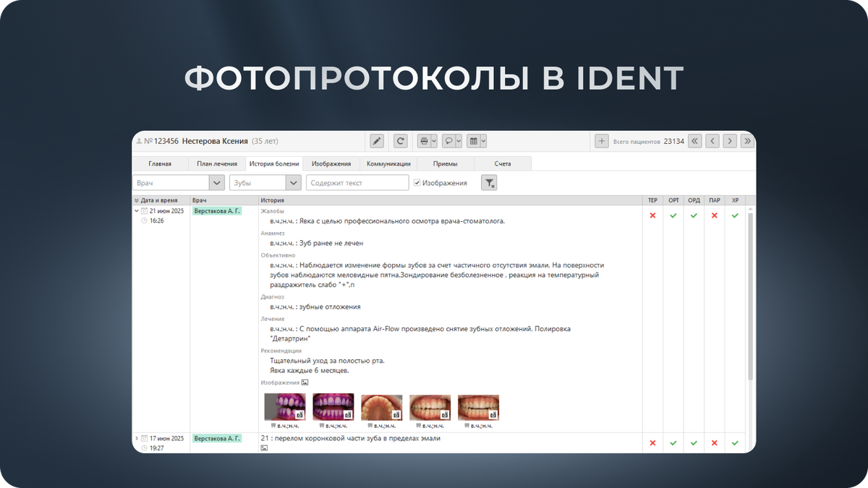Image resolution: width=868 pixels, height=488 pixels.
Task: Click the pencil edit patient icon
Action: coord(377,141)
